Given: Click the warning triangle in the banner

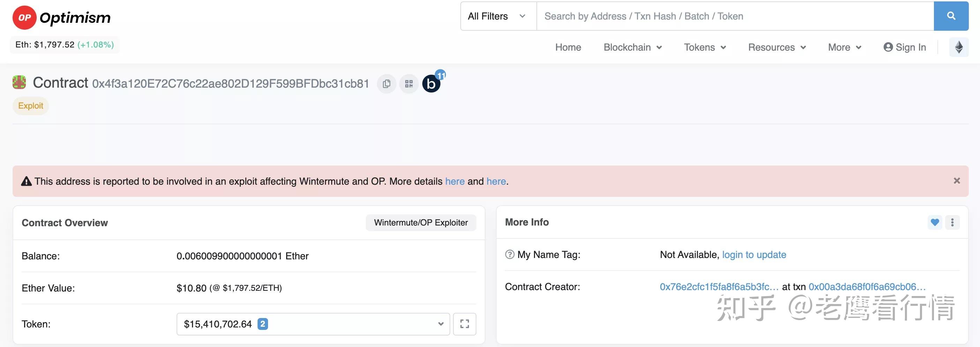Looking at the screenshot, I should click(x=26, y=181).
